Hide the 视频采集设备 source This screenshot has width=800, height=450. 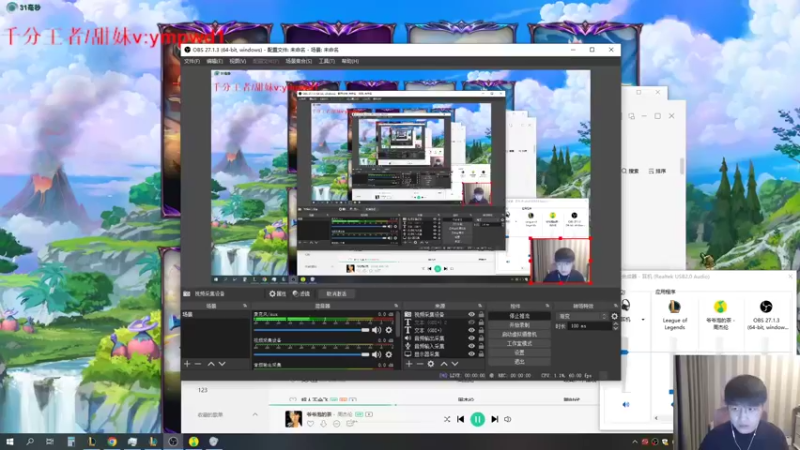point(471,315)
